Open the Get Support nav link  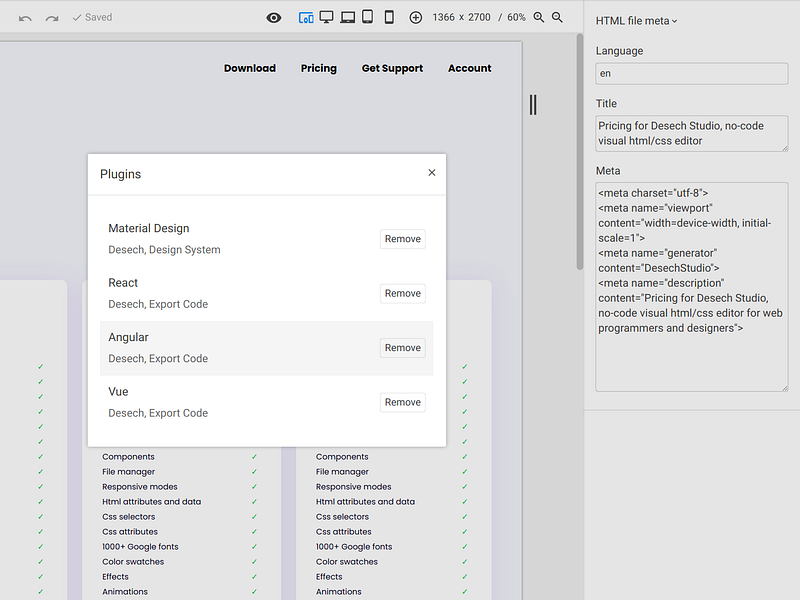392,68
